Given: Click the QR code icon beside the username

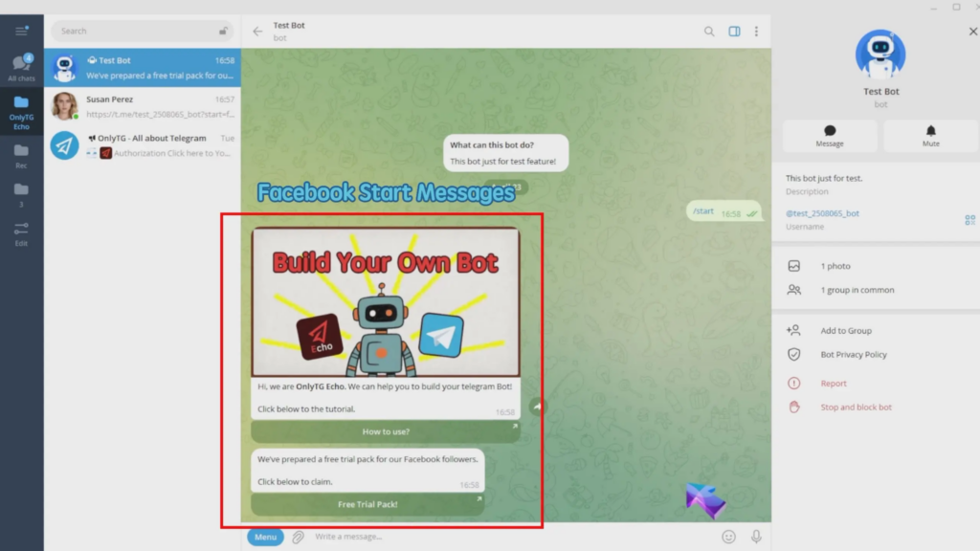Looking at the screenshot, I should pos(969,220).
